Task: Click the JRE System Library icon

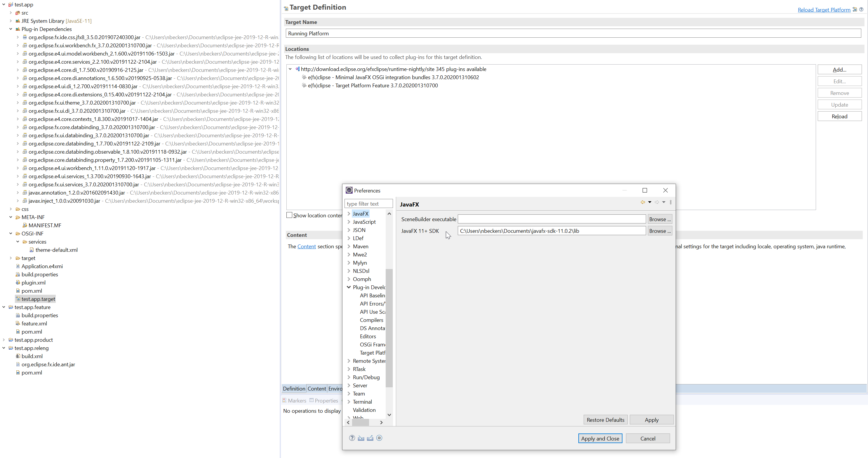Action: 18,21
